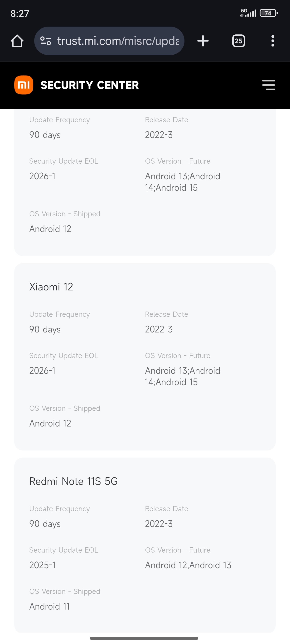Tap the trust.mi.com address bar
290x644 pixels.
(x=118, y=41)
